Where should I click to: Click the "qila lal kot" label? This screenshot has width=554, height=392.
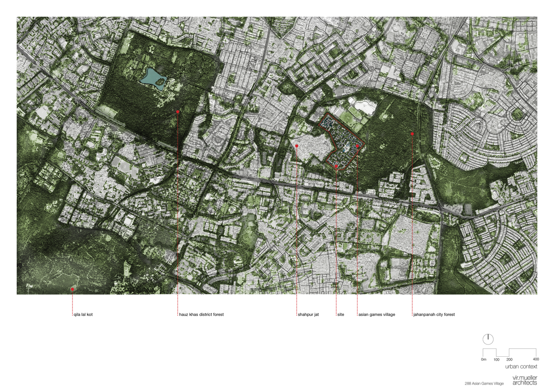[x=83, y=314]
